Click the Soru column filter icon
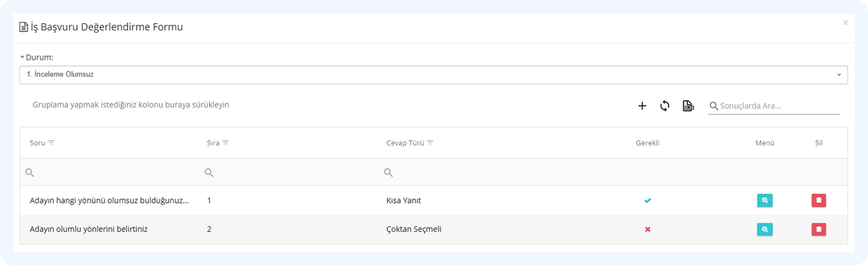This screenshot has height=265, width=868. (x=51, y=143)
